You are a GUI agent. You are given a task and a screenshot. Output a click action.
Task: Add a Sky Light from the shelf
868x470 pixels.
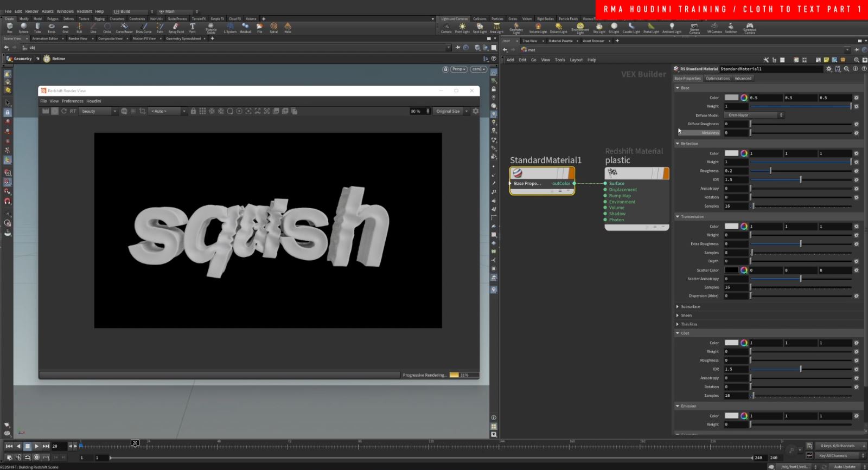599,27
